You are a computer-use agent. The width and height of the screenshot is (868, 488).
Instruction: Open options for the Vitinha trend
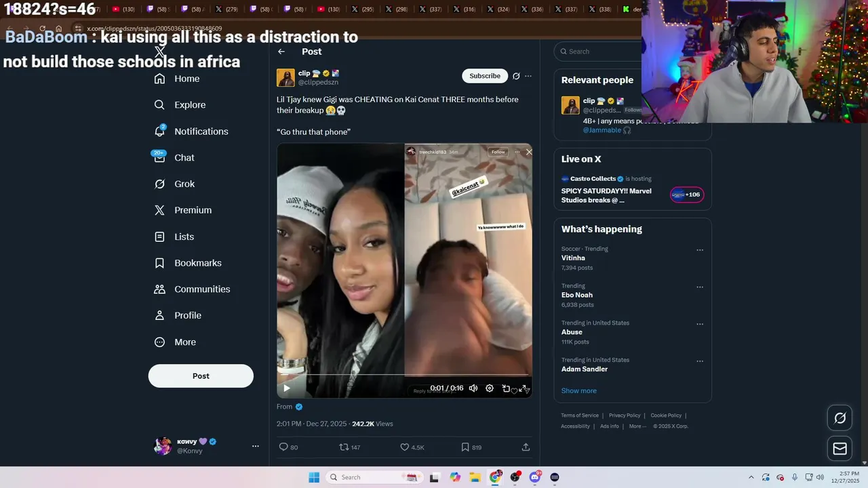700,250
